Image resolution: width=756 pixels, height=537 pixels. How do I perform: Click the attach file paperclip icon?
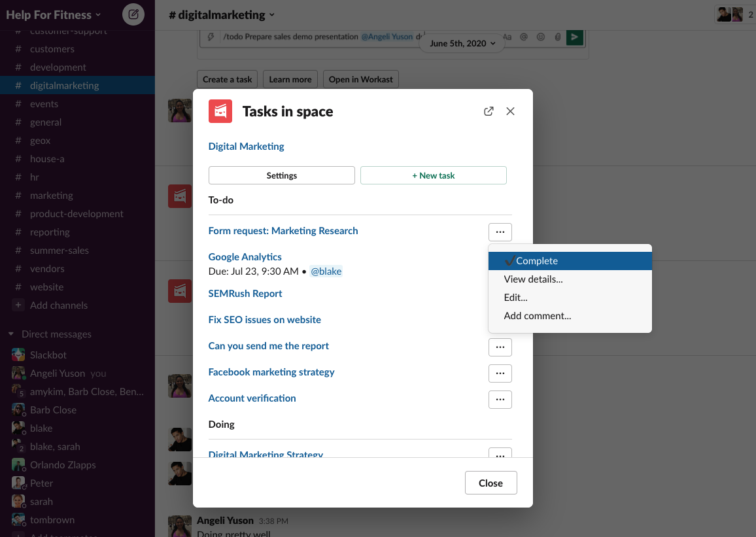point(557,37)
